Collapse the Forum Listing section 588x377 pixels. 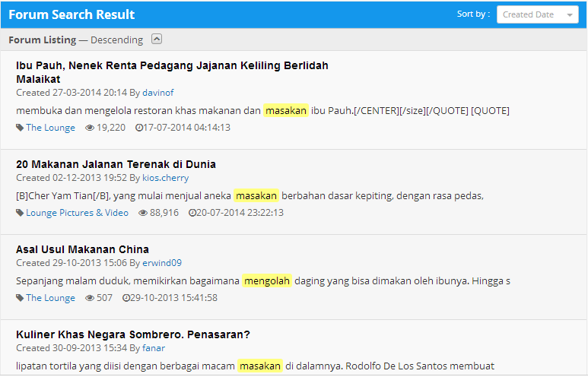pos(157,39)
